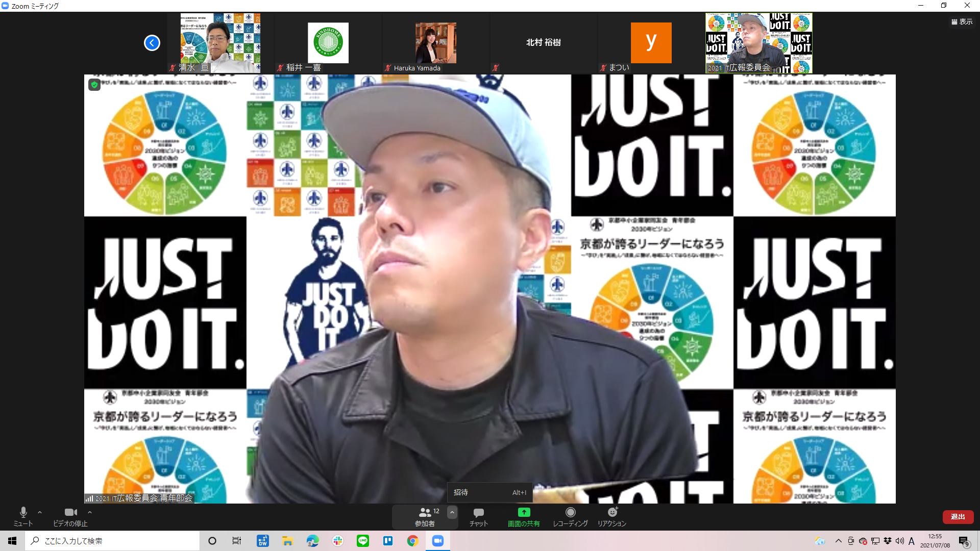Open Task View on taskbar
This screenshot has width=980, height=551.
point(237,541)
